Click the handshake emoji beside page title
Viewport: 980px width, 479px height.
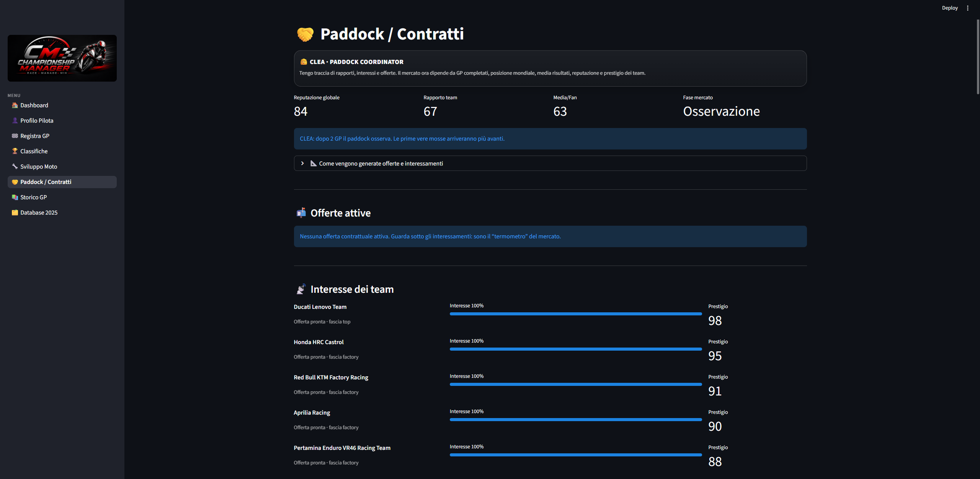[x=305, y=34]
